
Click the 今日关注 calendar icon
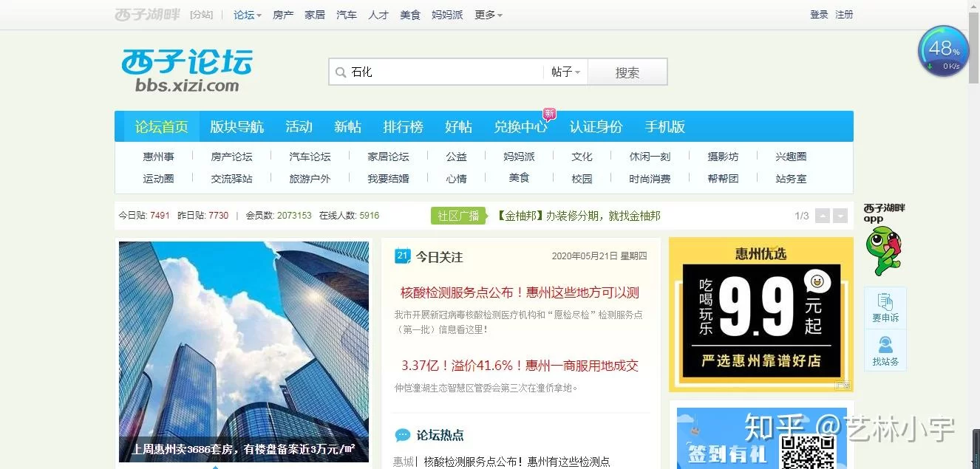point(403,256)
